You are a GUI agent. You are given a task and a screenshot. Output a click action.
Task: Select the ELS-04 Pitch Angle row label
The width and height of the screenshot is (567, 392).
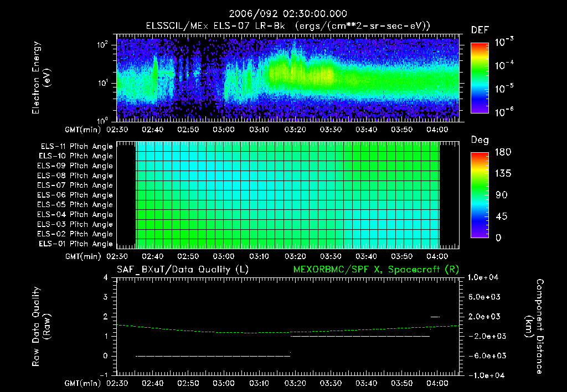[75, 215]
